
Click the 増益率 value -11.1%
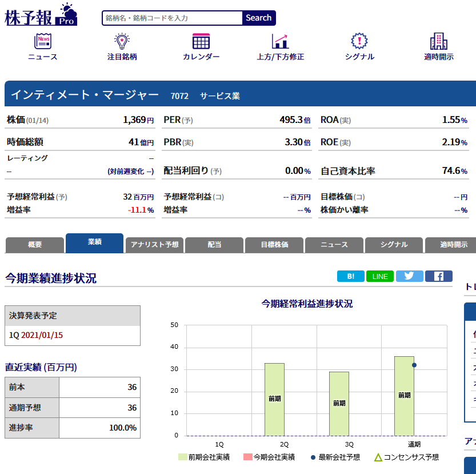click(x=141, y=210)
